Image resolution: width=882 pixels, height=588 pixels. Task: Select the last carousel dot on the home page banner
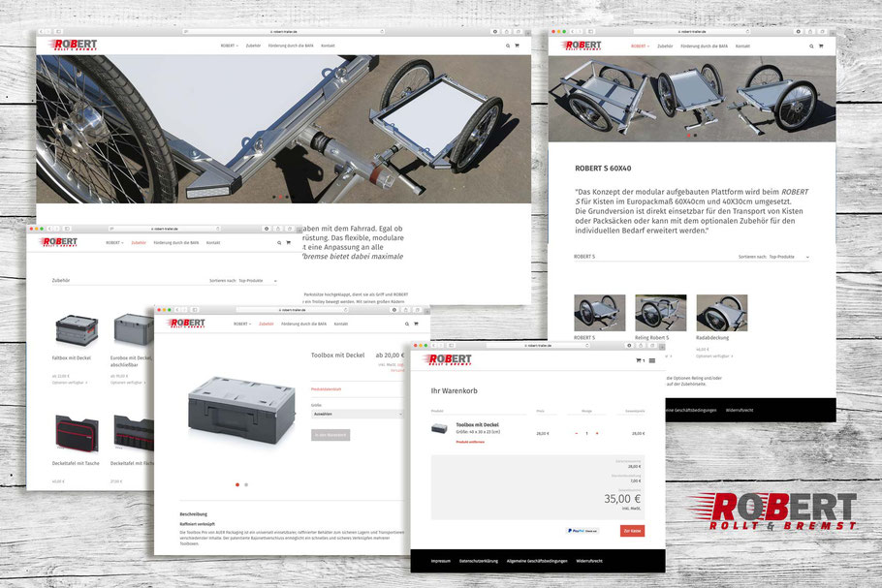288,197
